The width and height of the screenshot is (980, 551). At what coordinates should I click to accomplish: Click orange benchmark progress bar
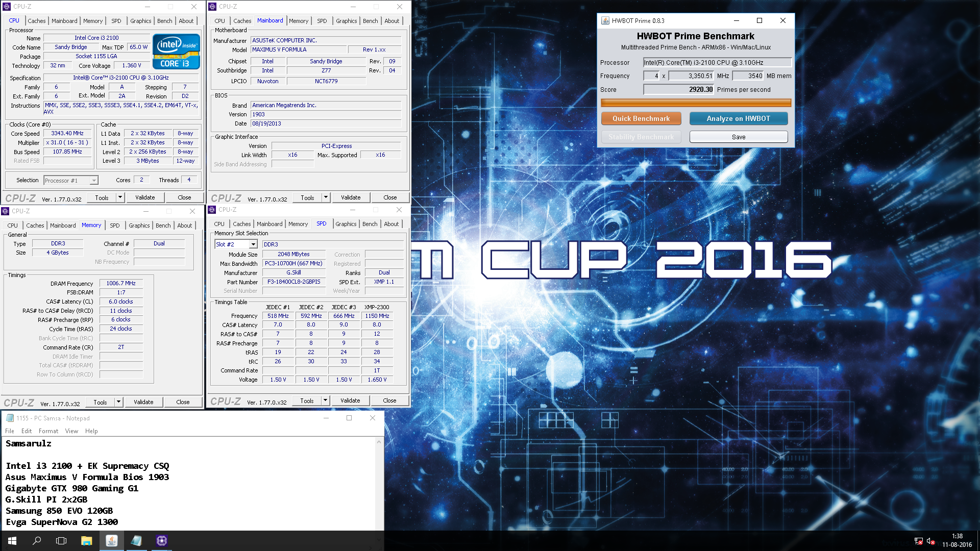(x=696, y=103)
